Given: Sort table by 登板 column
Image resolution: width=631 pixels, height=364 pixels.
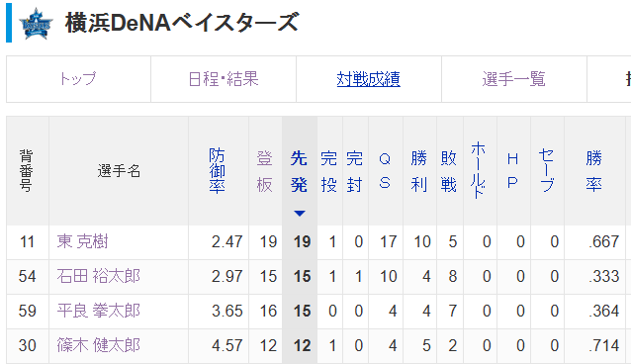Looking at the screenshot, I should (x=265, y=171).
